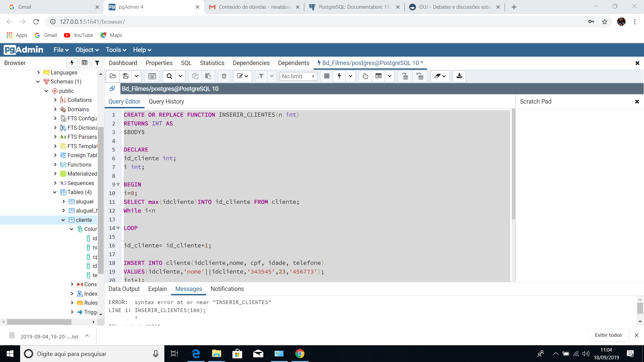Viewport: 644px width, 362px height.
Task: Collapse the Tables (4) node
Action: point(55,192)
